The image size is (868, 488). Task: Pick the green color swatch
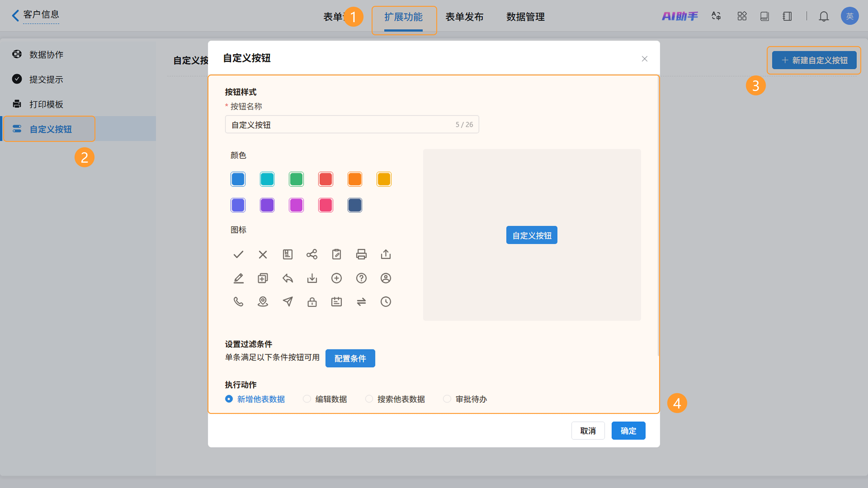pos(296,179)
